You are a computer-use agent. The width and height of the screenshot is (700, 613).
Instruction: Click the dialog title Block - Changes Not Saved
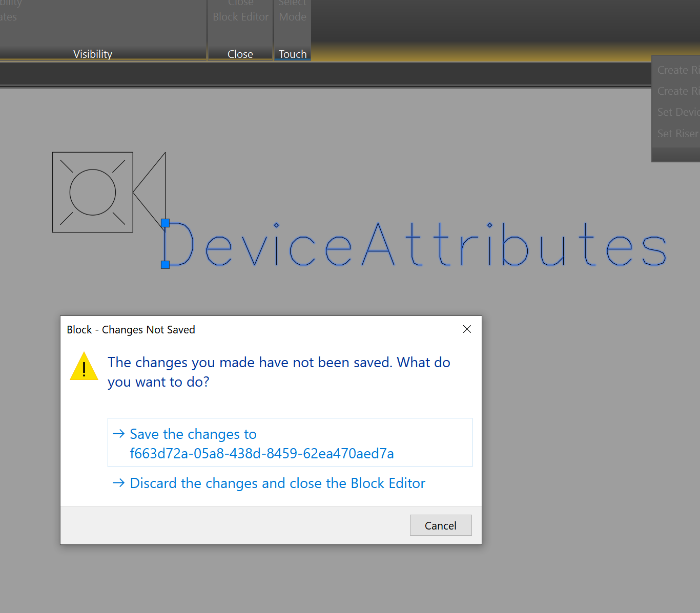point(131,330)
